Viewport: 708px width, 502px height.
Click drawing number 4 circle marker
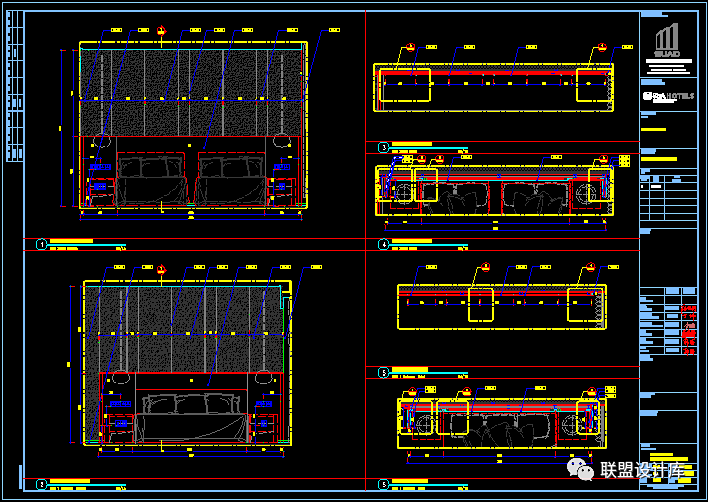(x=383, y=244)
